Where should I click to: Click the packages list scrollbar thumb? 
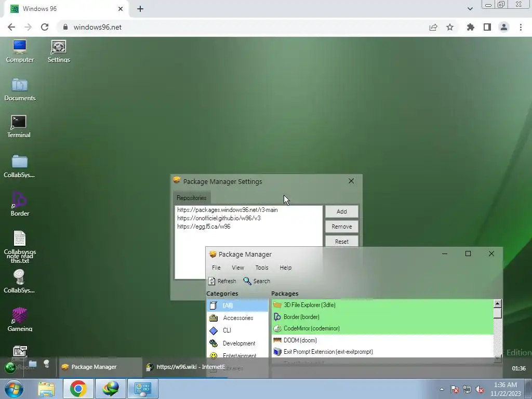click(497, 313)
